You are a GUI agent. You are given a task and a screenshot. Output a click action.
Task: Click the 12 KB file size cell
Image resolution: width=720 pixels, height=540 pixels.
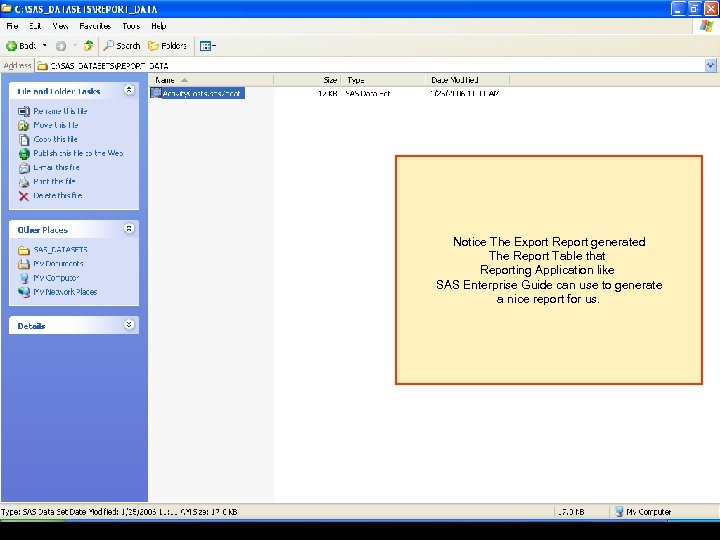pos(328,94)
